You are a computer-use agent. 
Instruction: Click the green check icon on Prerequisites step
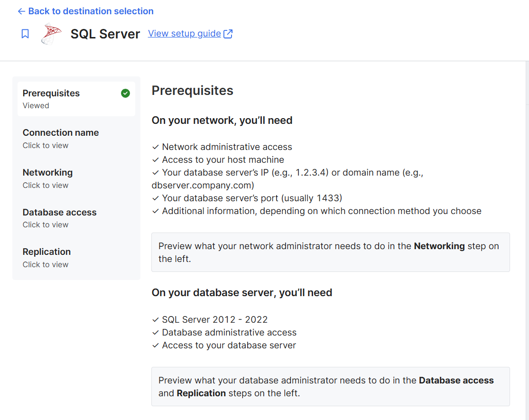pyautogui.click(x=126, y=93)
